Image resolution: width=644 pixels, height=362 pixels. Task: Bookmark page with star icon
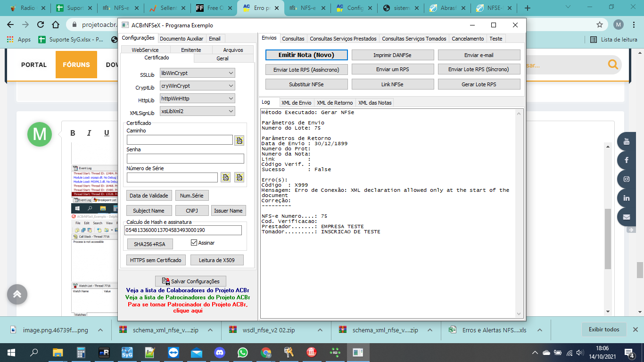click(x=600, y=25)
